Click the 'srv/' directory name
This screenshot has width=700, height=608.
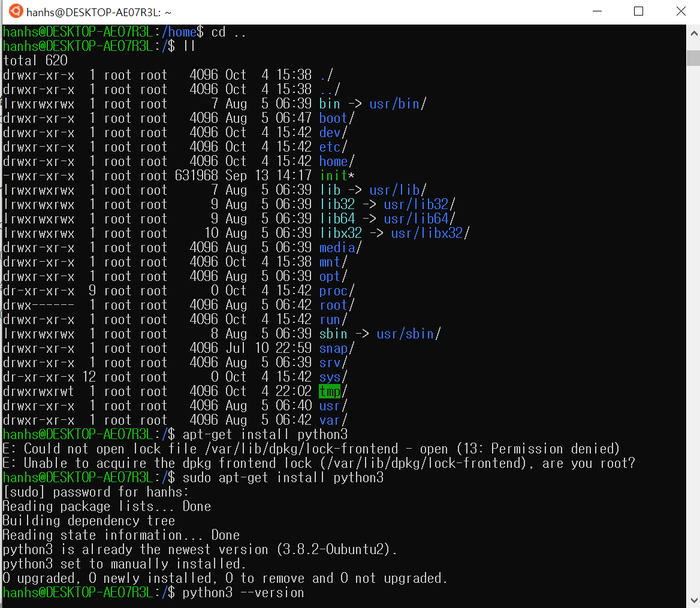(x=333, y=362)
